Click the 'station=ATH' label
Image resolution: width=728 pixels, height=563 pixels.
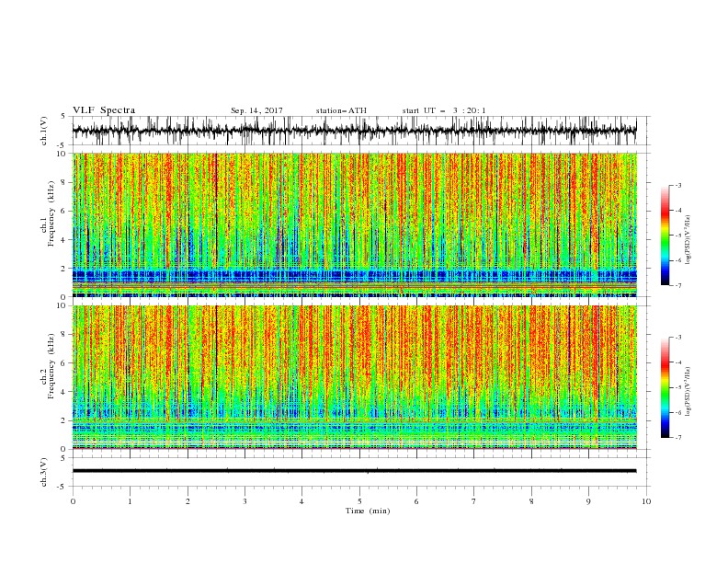pyautogui.click(x=341, y=110)
